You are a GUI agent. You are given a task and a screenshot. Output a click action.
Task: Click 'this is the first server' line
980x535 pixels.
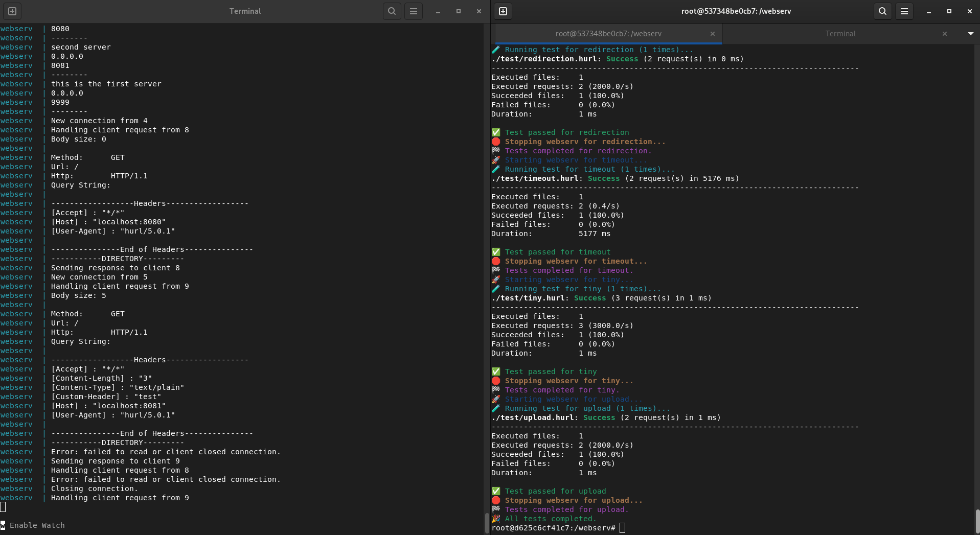[x=106, y=84]
